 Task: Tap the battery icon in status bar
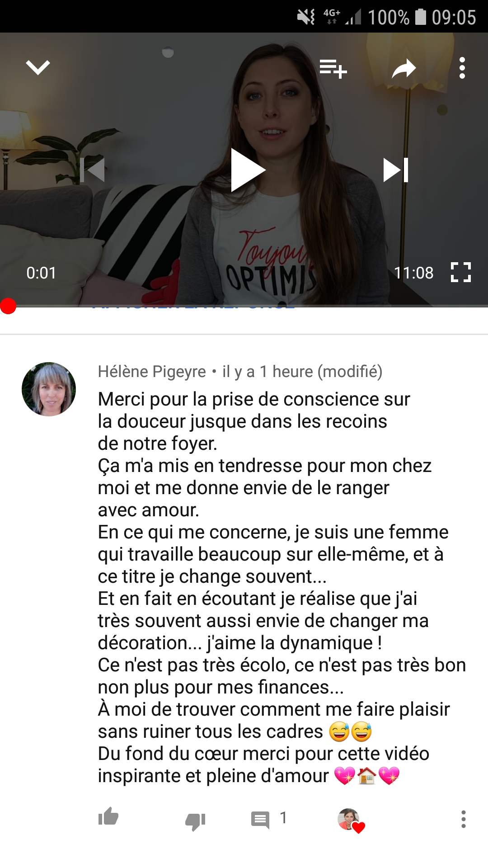coord(421,17)
